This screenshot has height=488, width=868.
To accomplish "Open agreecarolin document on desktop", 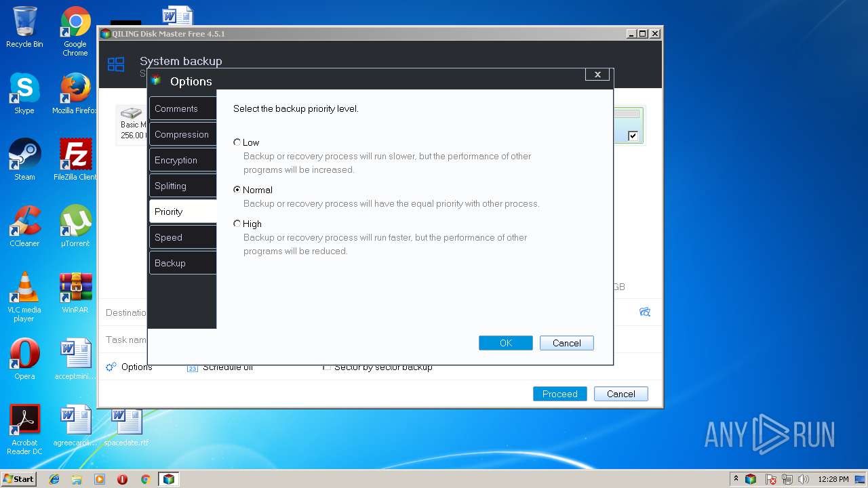I will [x=75, y=426].
